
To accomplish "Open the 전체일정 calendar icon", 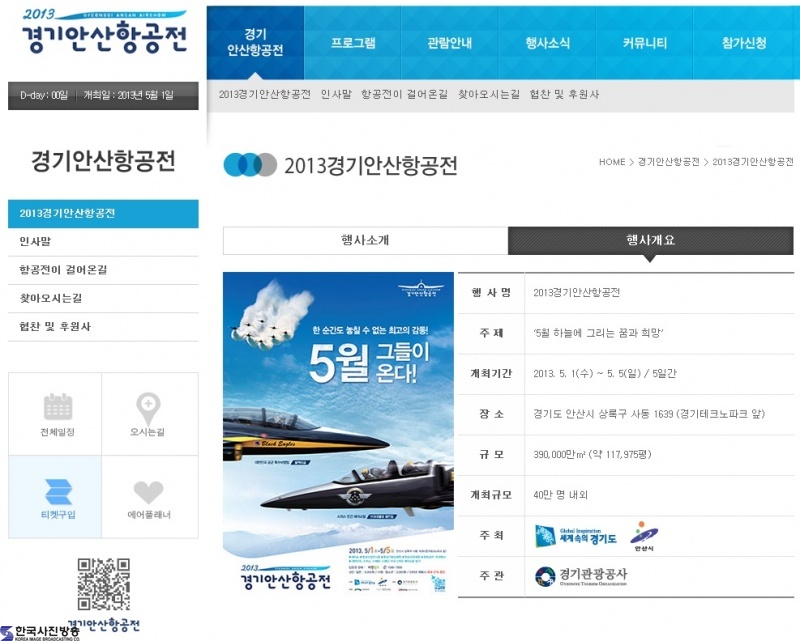I will [58, 407].
